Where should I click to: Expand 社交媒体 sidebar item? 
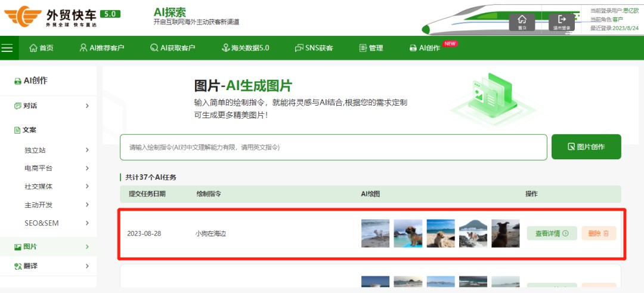click(57, 186)
